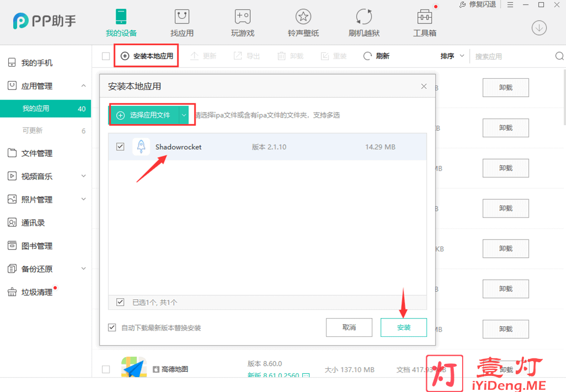
Task: Click the 更新 toolbar button
Action: point(203,56)
